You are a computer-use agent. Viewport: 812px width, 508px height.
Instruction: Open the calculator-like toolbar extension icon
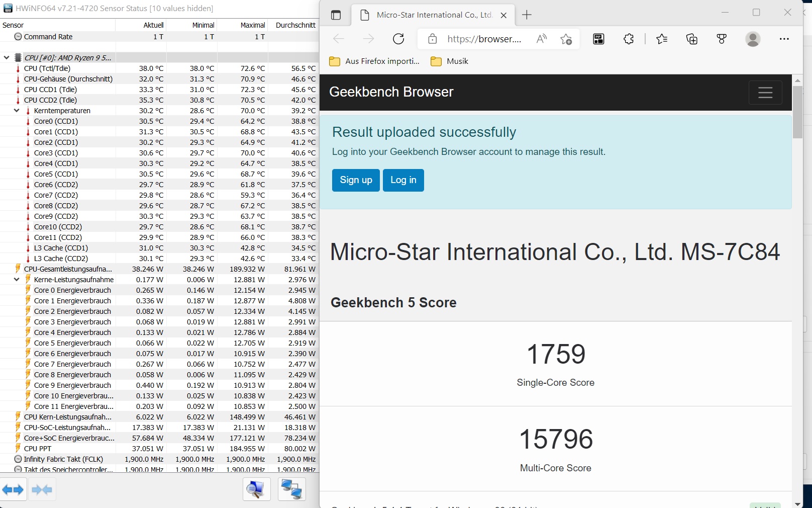598,39
